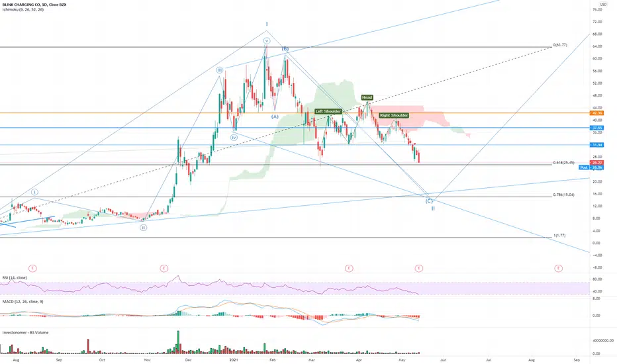This screenshot has width=617, height=364.
Task: Click the orange 42.36 price level label
Action: point(597,113)
